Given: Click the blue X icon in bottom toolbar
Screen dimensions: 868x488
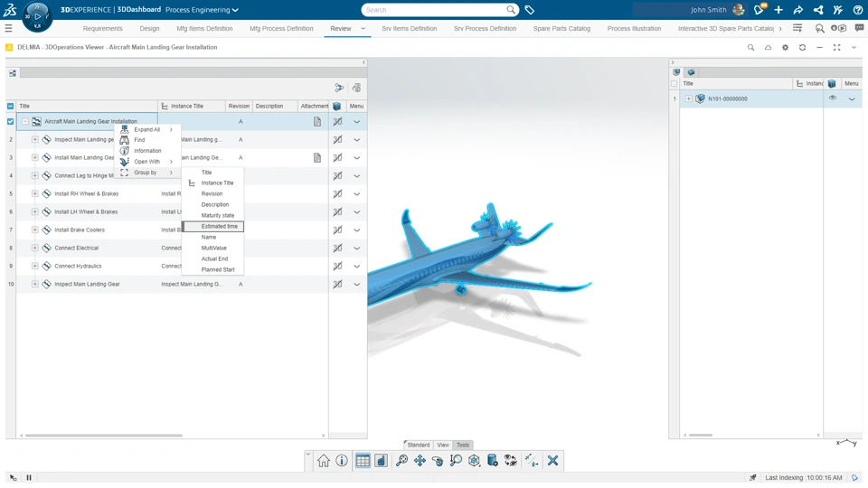Looking at the screenshot, I should 552,460.
